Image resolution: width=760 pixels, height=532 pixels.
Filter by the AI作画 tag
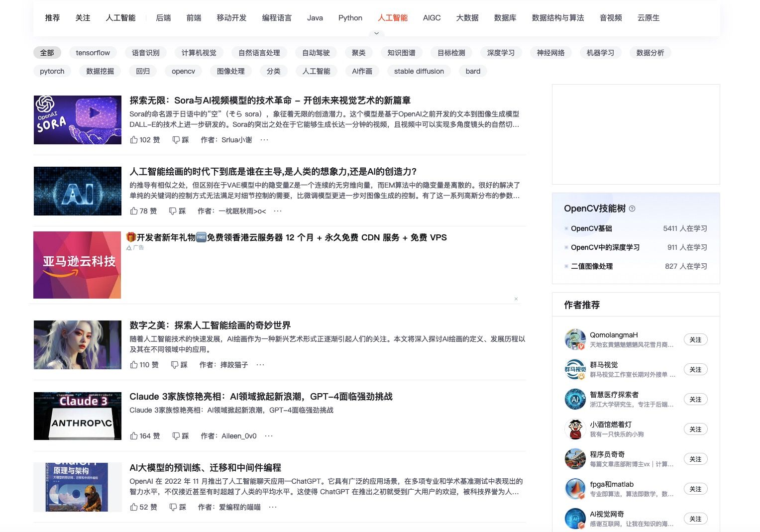click(x=362, y=71)
